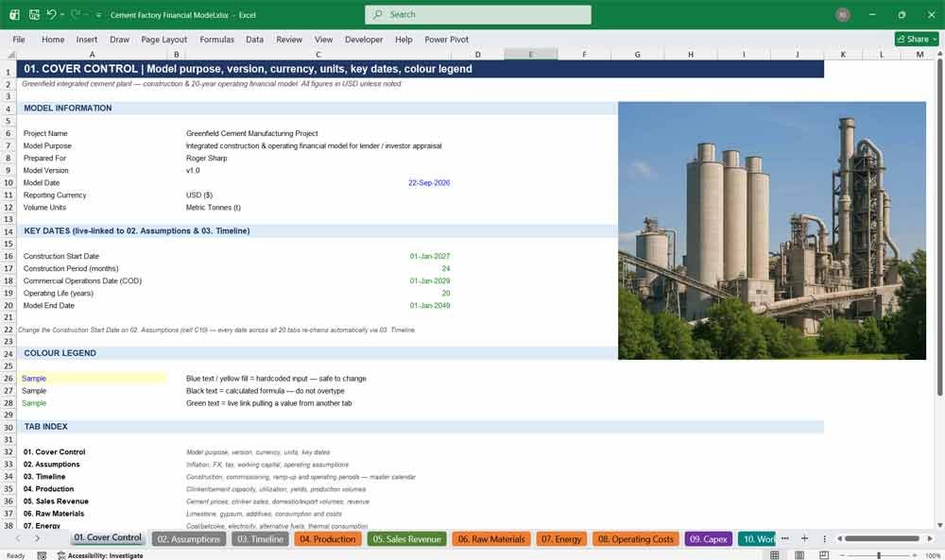Click the cement plant picture
This screenshot has height=560, width=945.
[x=772, y=230]
